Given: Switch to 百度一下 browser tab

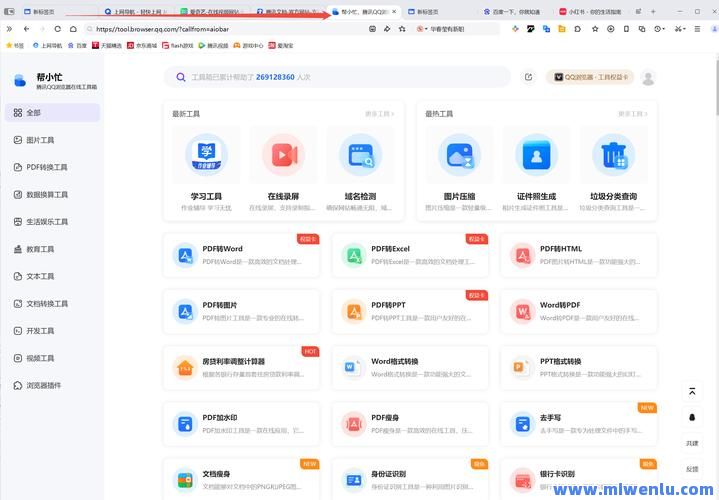Looking at the screenshot, I should 515,11.
